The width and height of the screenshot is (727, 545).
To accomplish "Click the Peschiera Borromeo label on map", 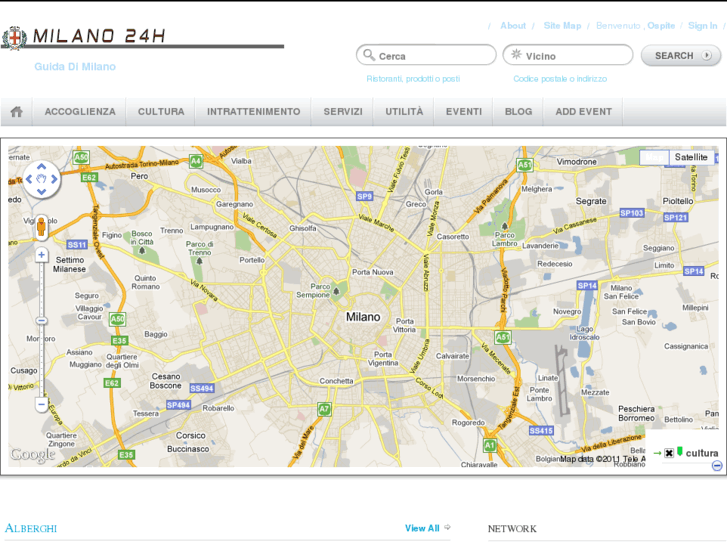I will (x=637, y=413).
